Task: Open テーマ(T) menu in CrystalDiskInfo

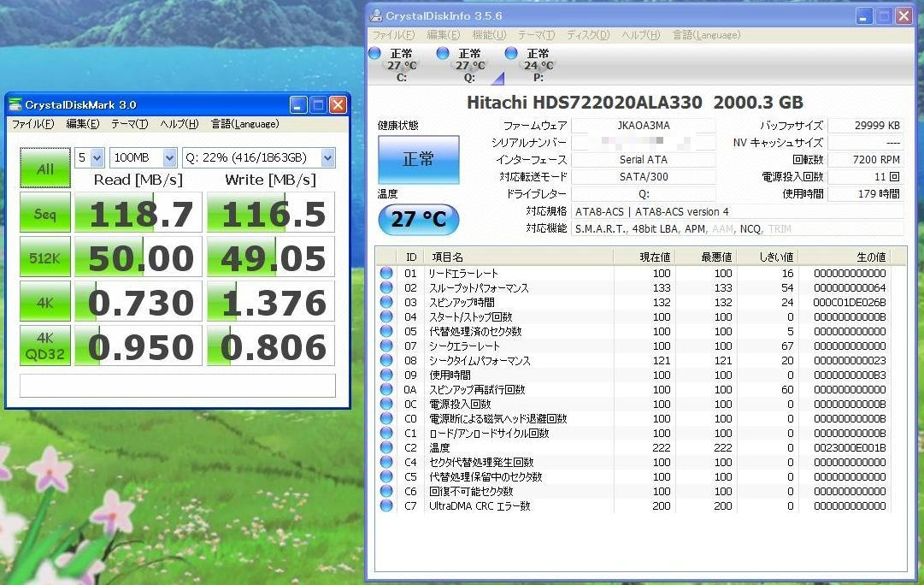Action: (x=536, y=35)
